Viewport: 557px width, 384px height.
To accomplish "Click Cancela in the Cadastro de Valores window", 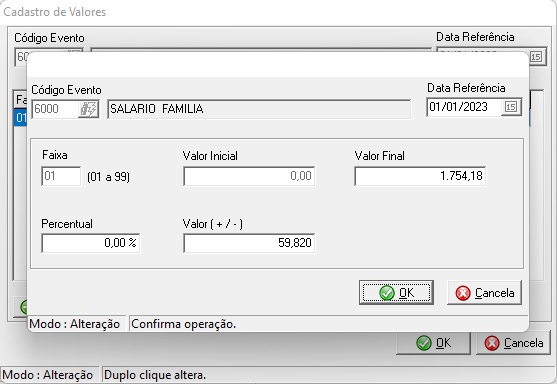I will 513,343.
